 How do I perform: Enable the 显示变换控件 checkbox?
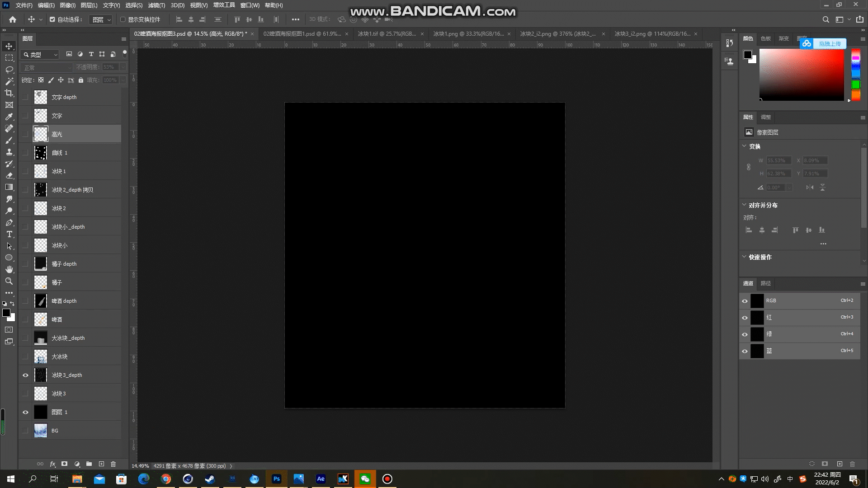click(123, 19)
